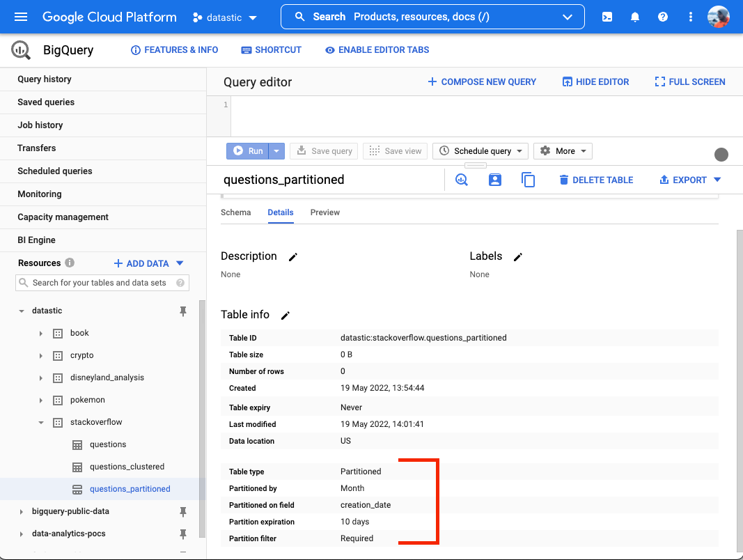The width and height of the screenshot is (743, 560).
Task: Open the hamburger navigation menu
Action: coord(21,17)
